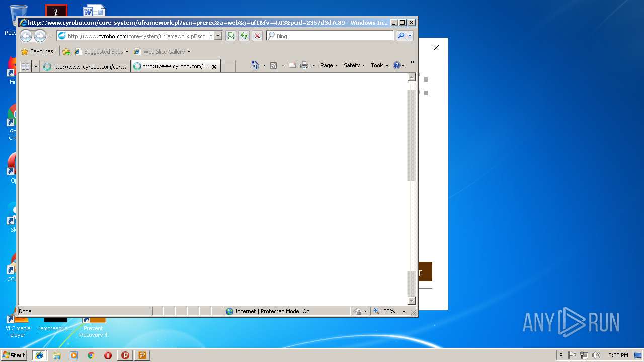644x362 pixels.
Task: Click the Home page icon
Action: tap(255, 65)
